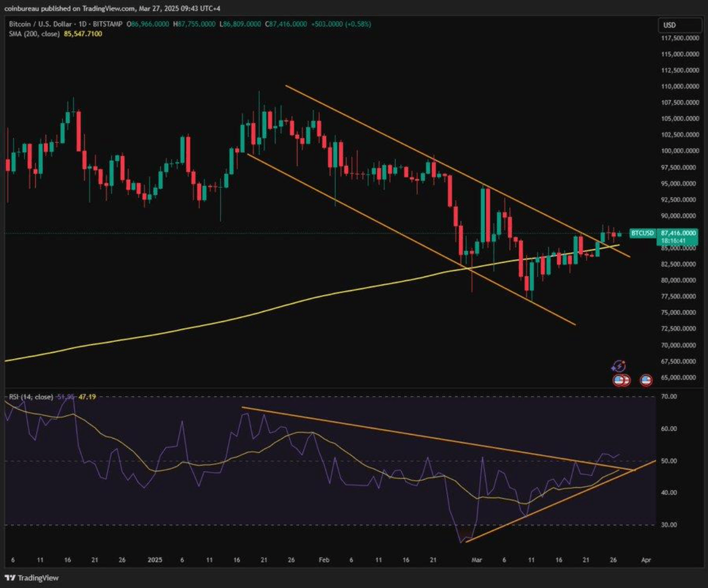708x588 pixels.
Task: Open the USD currency dropdown top right
Action: pyautogui.click(x=679, y=25)
